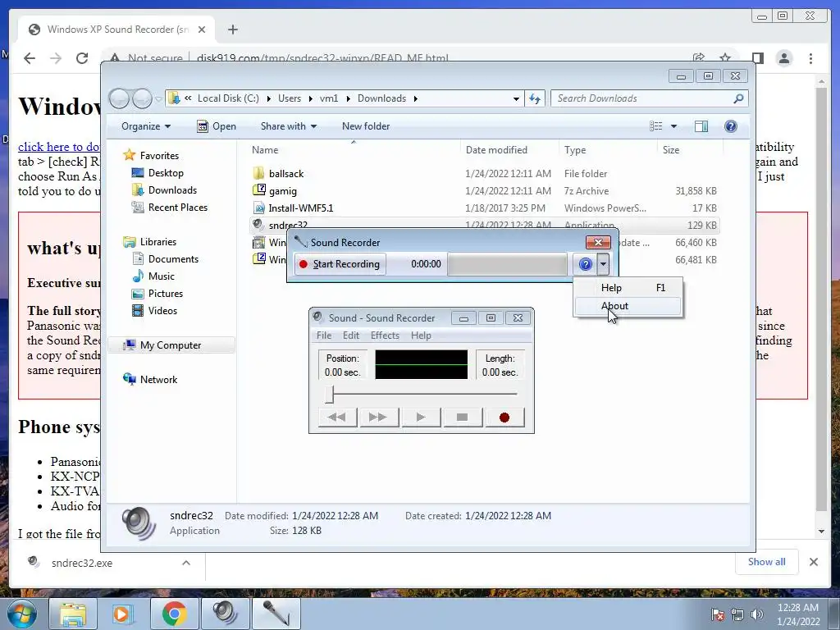Click the fast-forward button in Sound Recorder
Screen dimensions: 840x630
[x=378, y=418]
